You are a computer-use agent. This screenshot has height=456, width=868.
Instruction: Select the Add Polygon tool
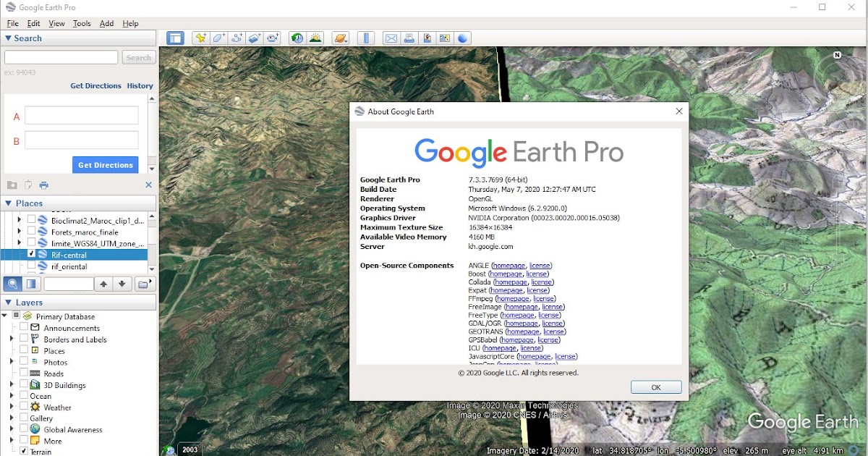(218, 38)
